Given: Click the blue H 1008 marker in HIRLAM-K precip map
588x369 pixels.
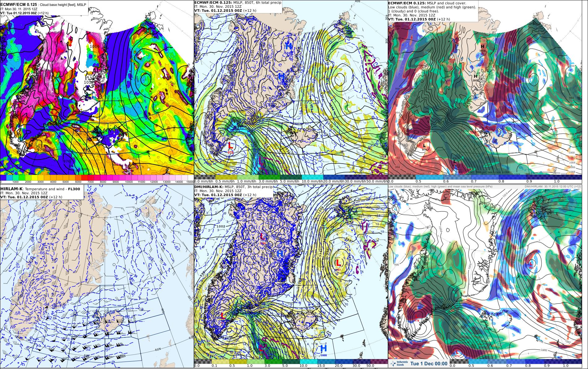Looking at the screenshot, I should point(323,350).
